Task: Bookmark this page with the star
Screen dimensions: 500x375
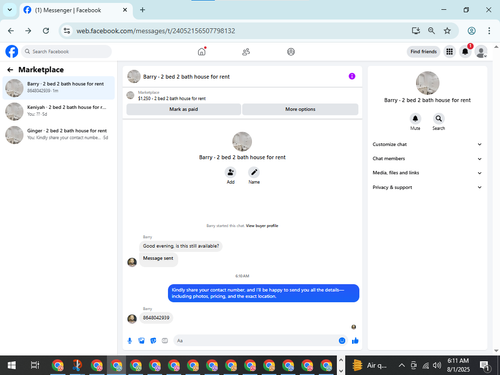Action: coord(447,31)
